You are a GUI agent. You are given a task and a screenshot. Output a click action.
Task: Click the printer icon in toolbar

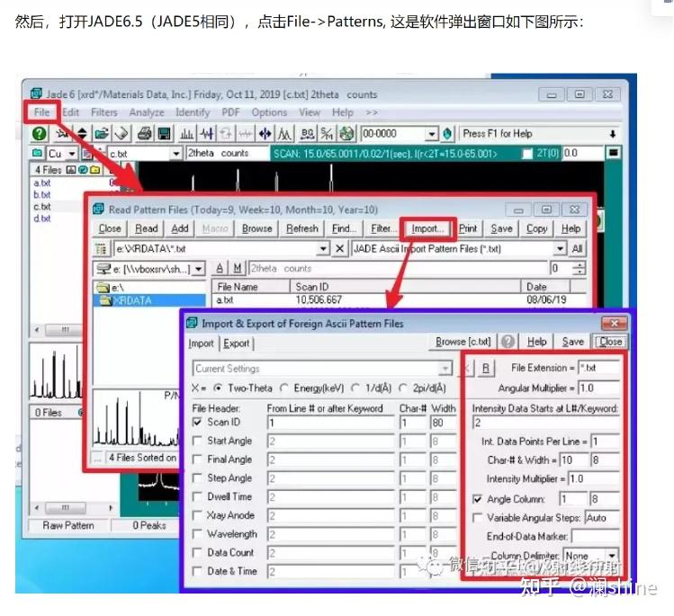coord(144,134)
